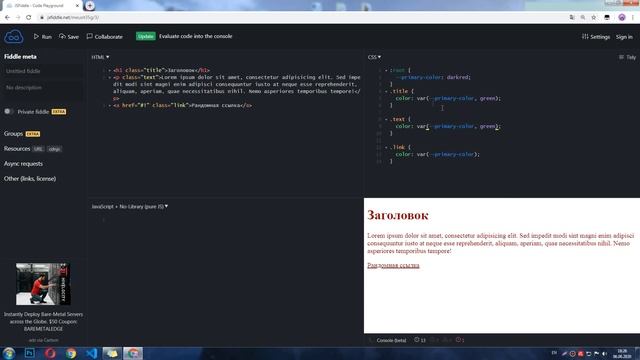Open the JavaScript library dropdown
Screen dimensions: 640x360
click(x=130, y=207)
